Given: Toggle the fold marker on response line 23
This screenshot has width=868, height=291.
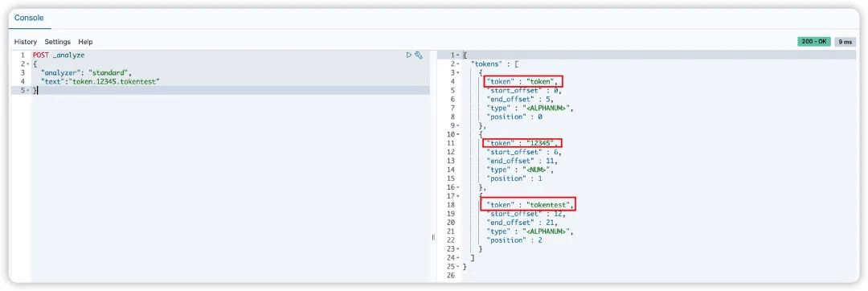Looking at the screenshot, I should [x=458, y=249].
